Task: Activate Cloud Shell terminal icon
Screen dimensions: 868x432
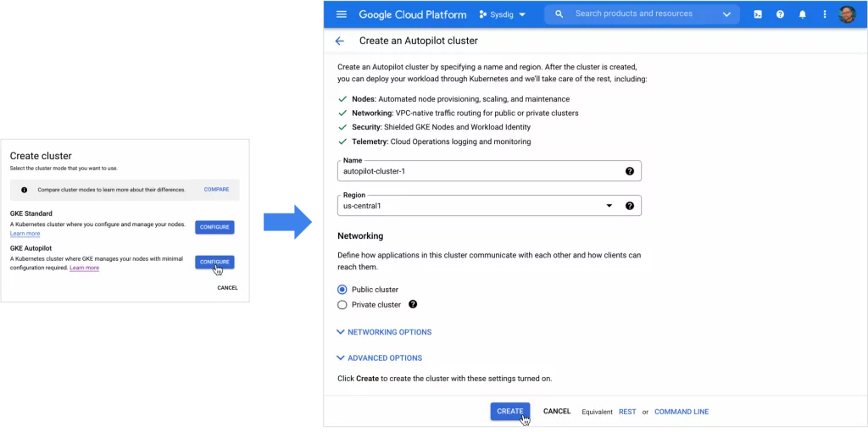Action: (x=757, y=14)
